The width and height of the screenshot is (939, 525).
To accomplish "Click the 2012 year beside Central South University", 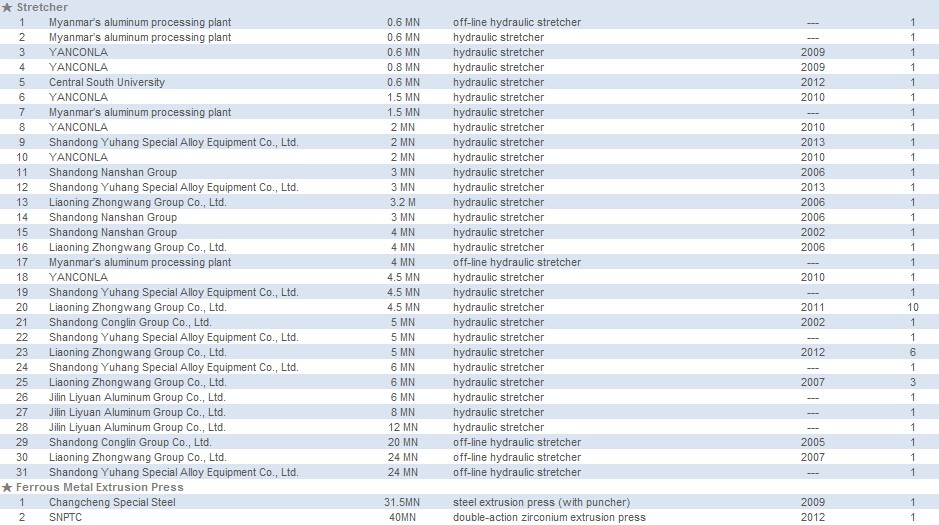I will 813,82.
